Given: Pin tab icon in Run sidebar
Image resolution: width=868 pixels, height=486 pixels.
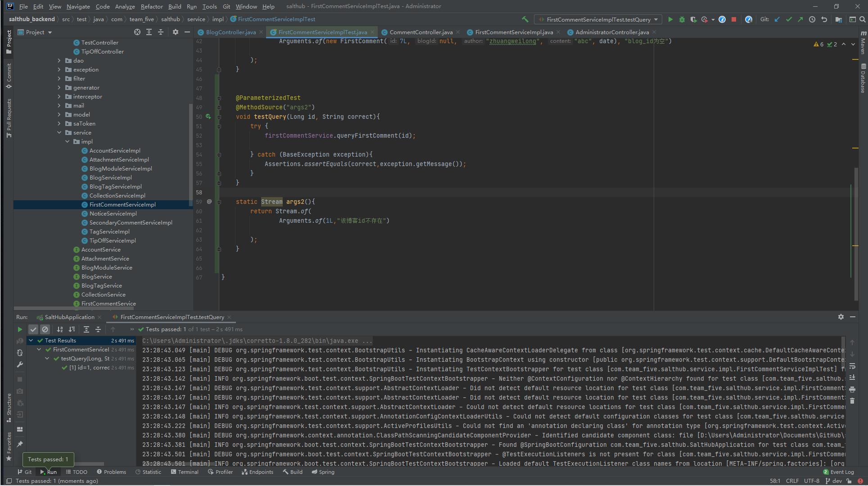Looking at the screenshot, I should tap(20, 444).
